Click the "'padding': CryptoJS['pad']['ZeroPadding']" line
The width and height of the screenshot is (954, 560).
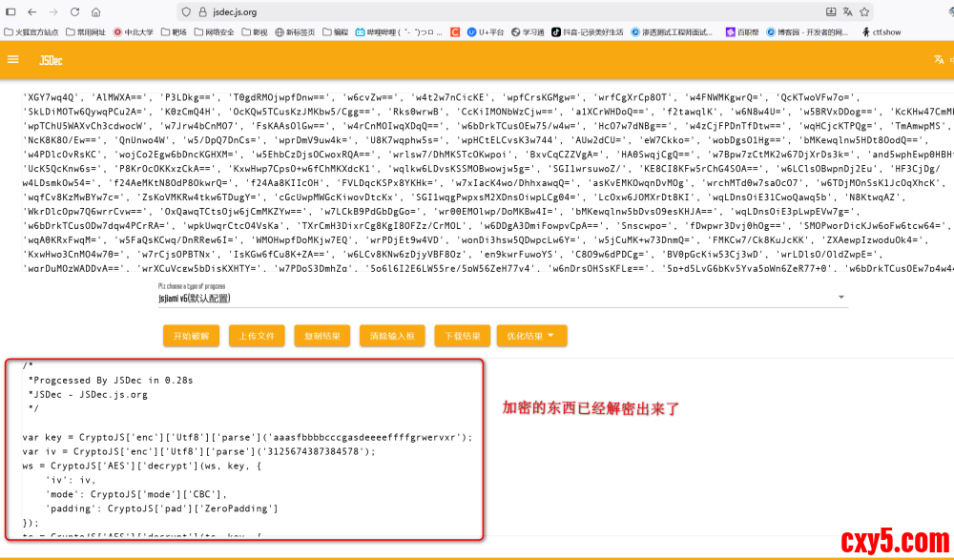161,508
